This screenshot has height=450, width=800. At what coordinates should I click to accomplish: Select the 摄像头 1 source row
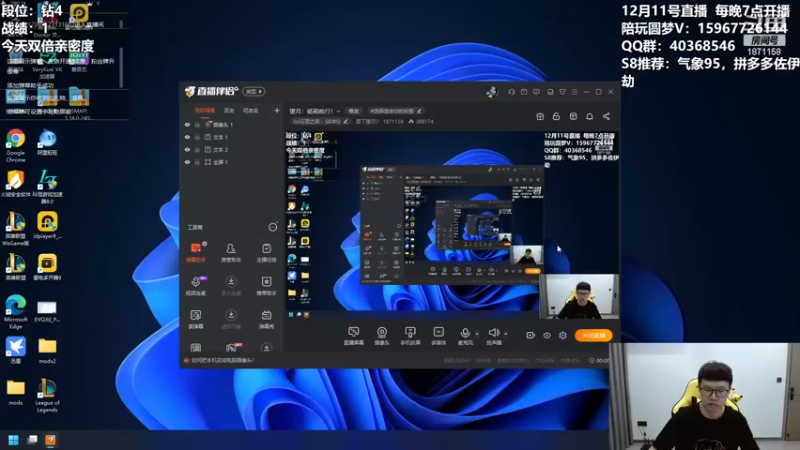(232, 124)
